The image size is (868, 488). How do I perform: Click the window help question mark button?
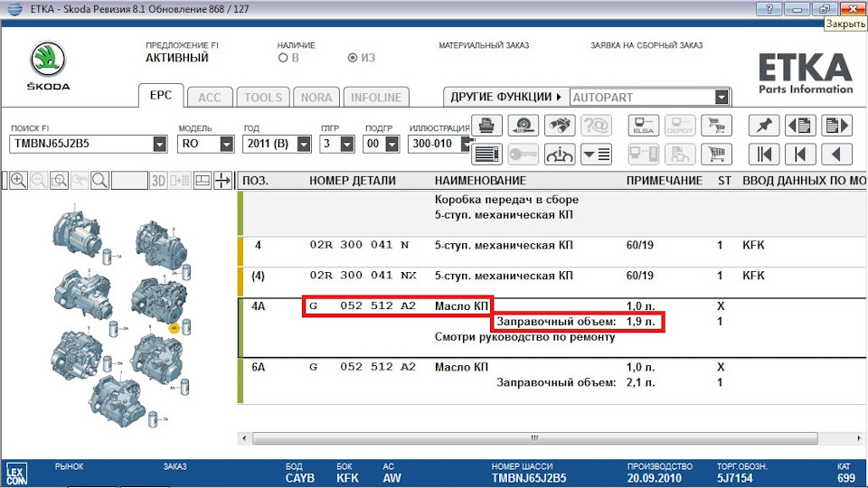tap(769, 9)
